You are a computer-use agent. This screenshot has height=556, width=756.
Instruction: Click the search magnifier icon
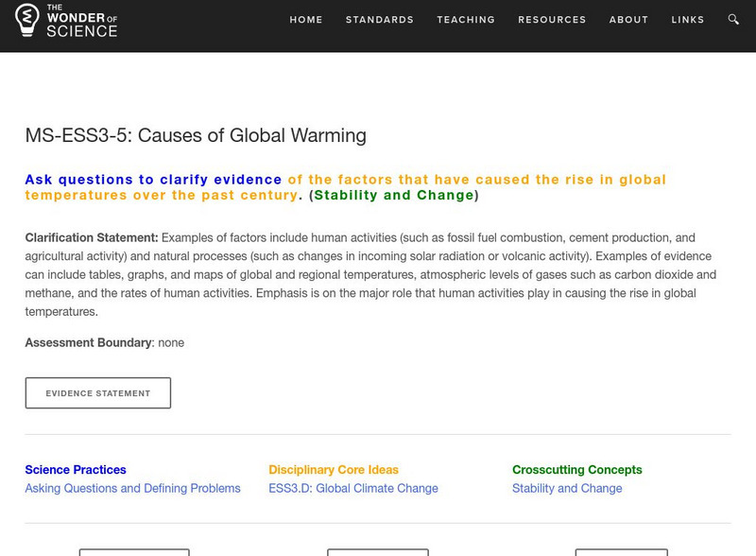[733, 20]
